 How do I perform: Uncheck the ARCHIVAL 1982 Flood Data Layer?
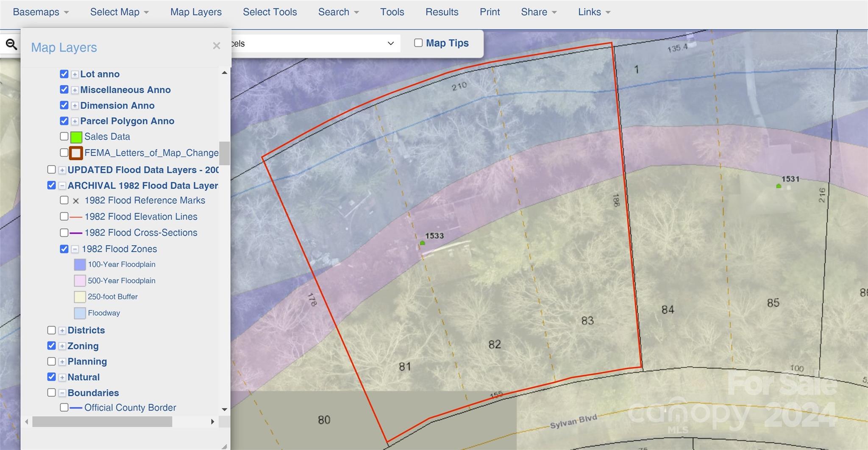51,185
